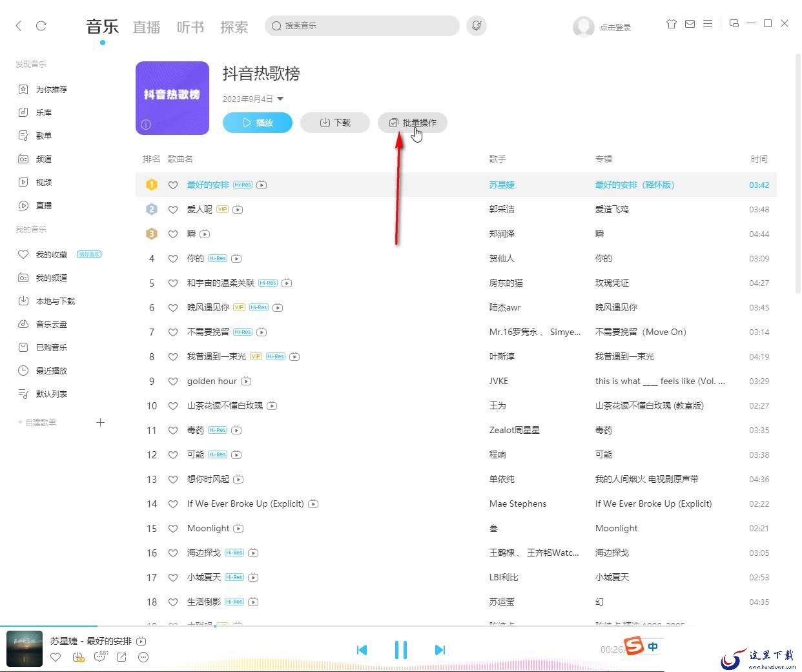Open comments for the playing song
802x672 pixels.
(100, 657)
